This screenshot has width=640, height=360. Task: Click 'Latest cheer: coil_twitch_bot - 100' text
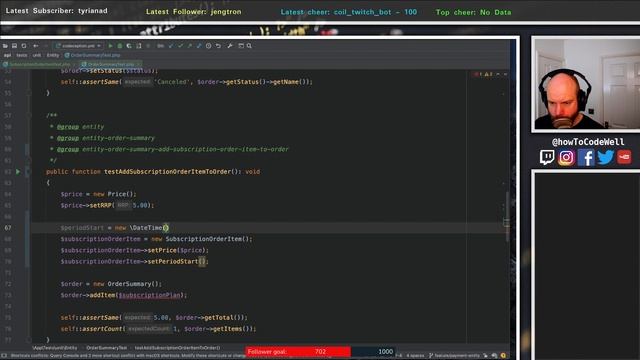pos(349,12)
